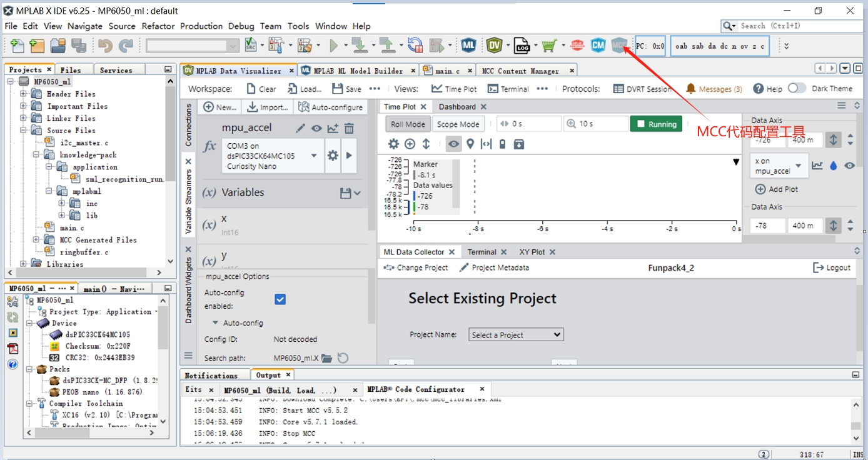Click the up-down arrow icon in the Time Plot toolbar
This screenshot has width=868, height=460.
(426, 144)
